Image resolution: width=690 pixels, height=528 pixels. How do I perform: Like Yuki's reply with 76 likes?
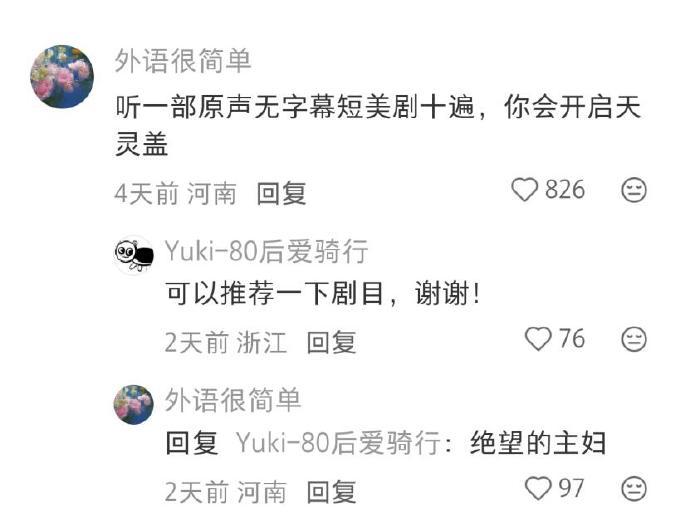point(538,339)
